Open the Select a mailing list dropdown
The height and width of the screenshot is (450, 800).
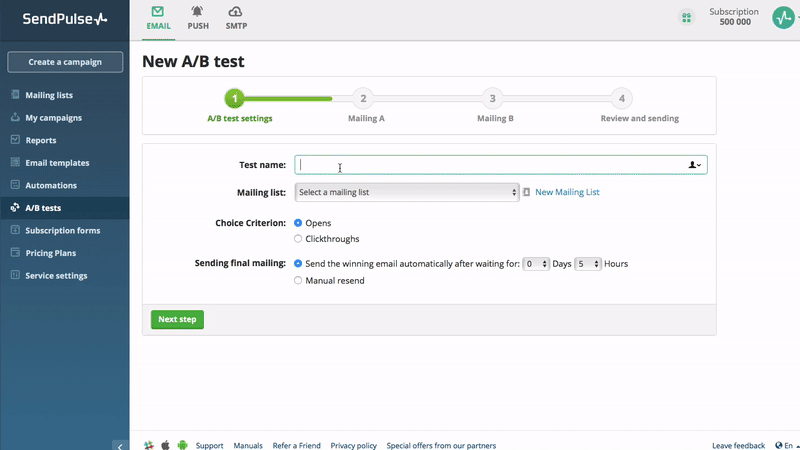tap(407, 192)
